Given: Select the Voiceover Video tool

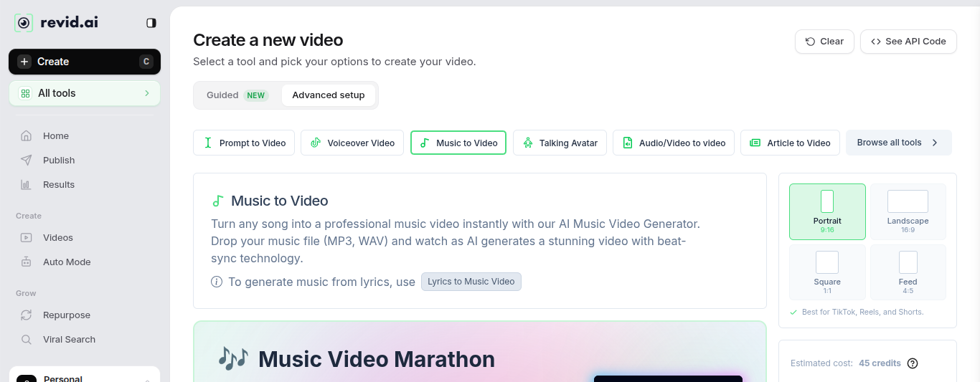Looking at the screenshot, I should [352, 143].
